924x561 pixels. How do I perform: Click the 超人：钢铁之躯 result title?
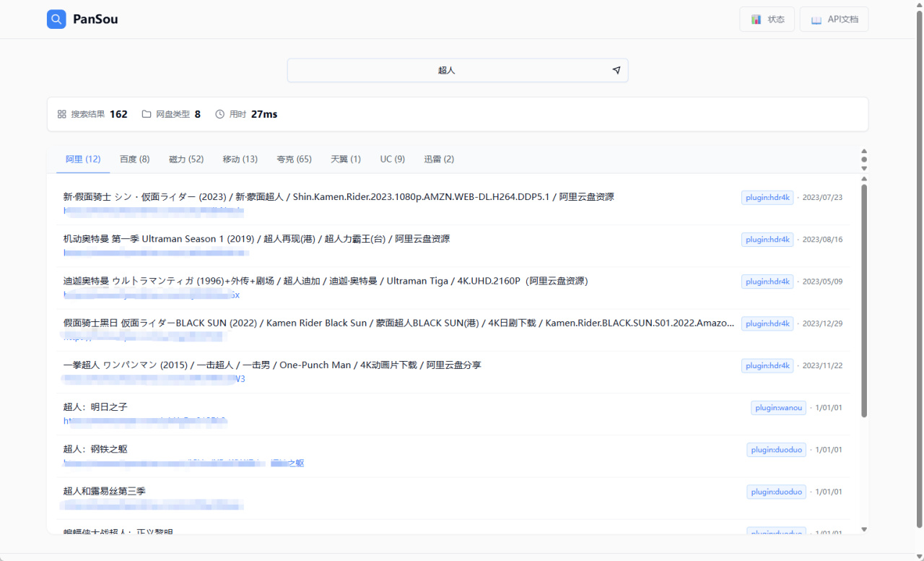tap(95, 448)
